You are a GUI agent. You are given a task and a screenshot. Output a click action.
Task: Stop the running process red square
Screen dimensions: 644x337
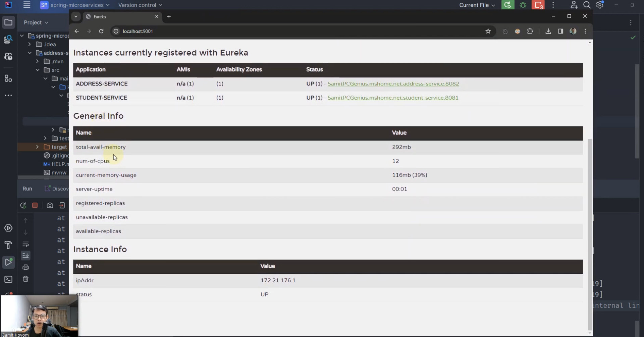[x=35, y=206]
